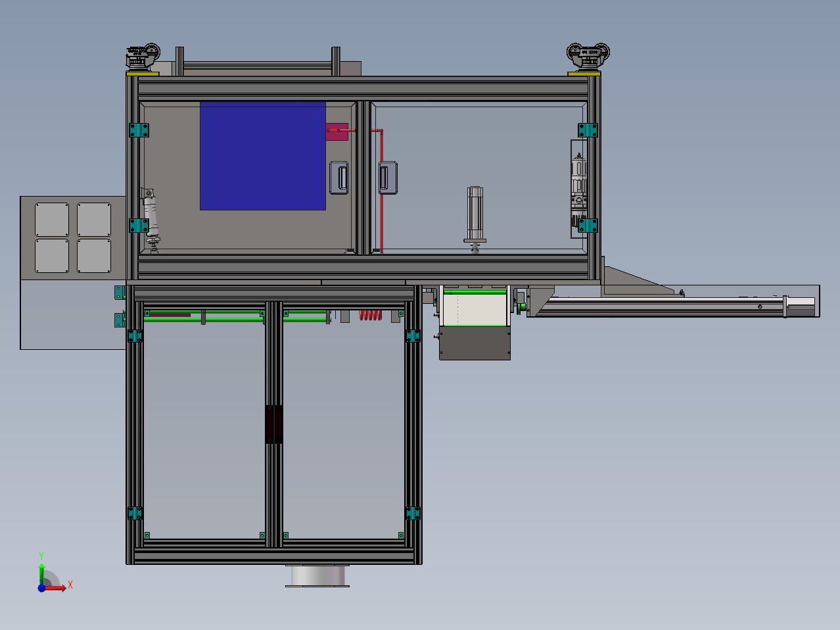Select the right caster wheel on top
This screenshot has width=840, height=630.
(588, 56)
